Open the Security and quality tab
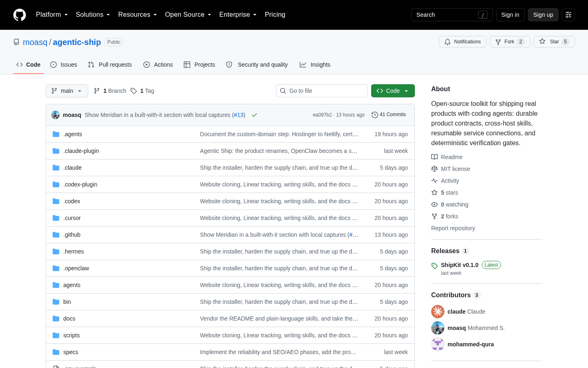588x368 pixels. point(257,65)
